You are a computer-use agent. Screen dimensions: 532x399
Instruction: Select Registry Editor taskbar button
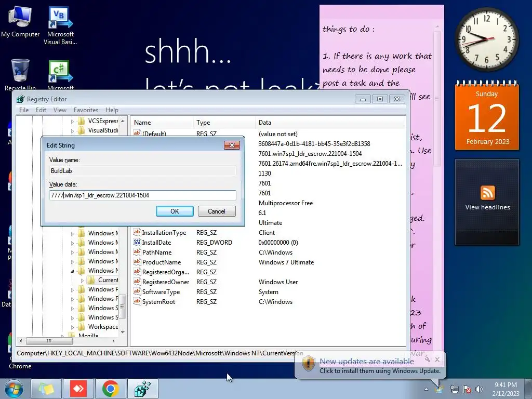pos(142,389)
